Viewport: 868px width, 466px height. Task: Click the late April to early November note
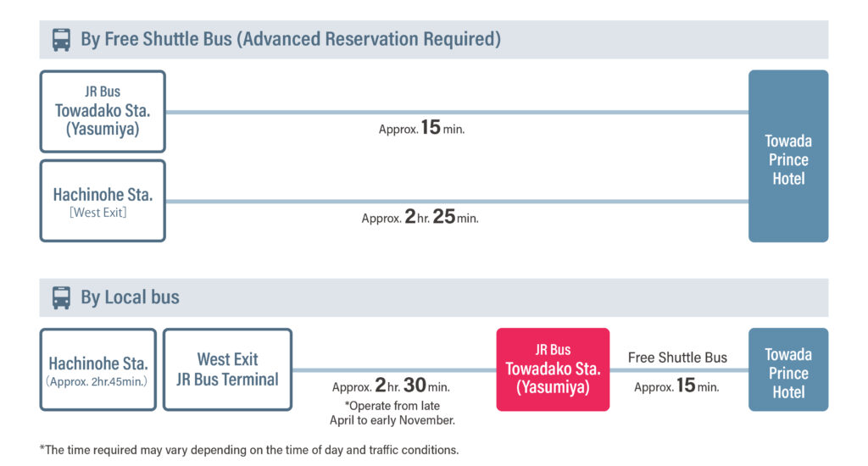[392, 413]
